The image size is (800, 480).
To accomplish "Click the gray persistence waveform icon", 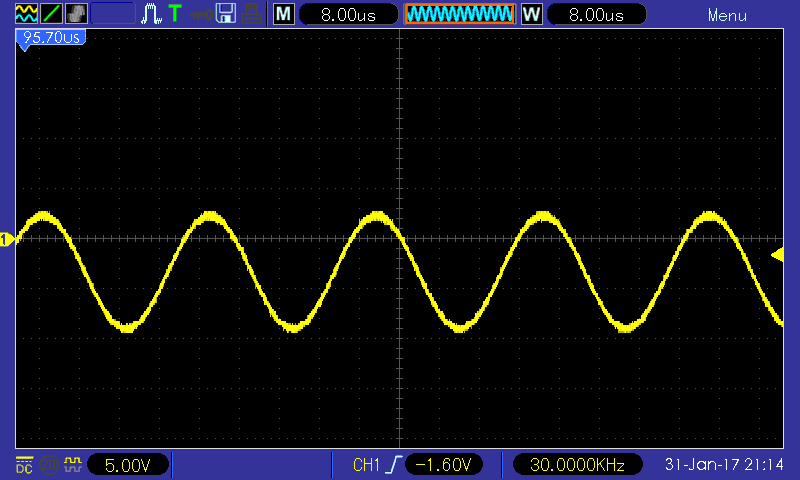I will (77, 13).
